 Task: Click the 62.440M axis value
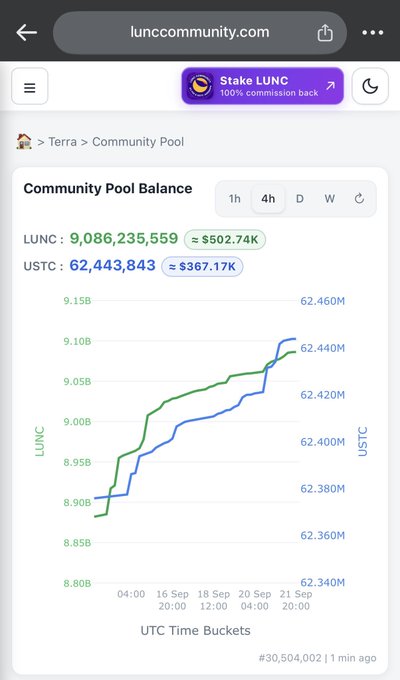click(322, 348)
